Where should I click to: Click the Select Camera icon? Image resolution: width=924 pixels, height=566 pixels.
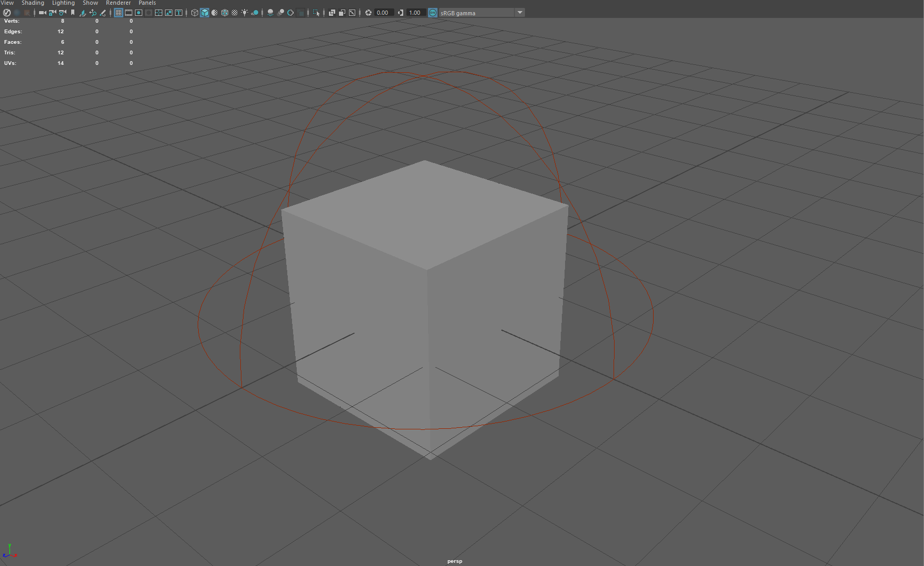tap(43, 13)
